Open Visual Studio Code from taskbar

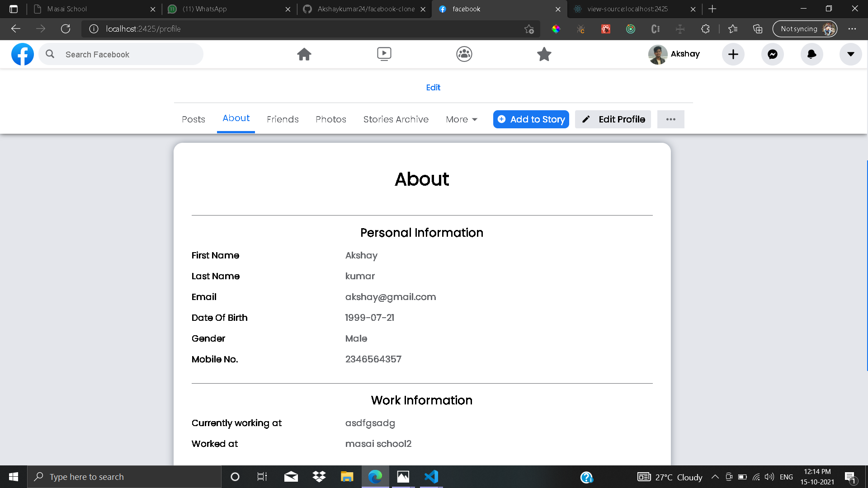pyautogui.click(x=431, y=477)
